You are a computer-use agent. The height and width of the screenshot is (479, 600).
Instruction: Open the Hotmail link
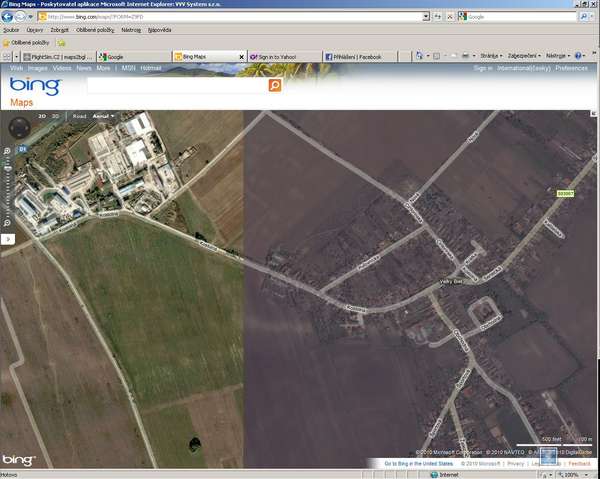pyautogui.click(x=151, y=68)
